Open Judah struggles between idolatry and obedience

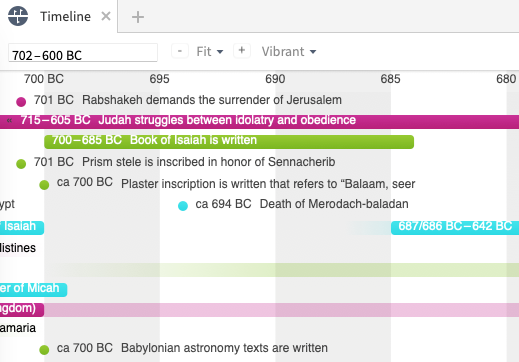[259, 122]
